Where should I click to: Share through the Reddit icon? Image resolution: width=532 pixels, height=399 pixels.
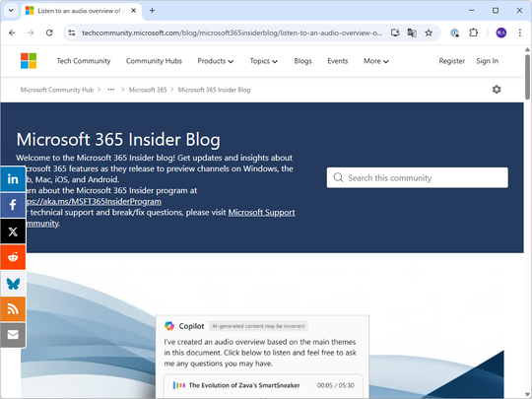click(x=13, y=257)
